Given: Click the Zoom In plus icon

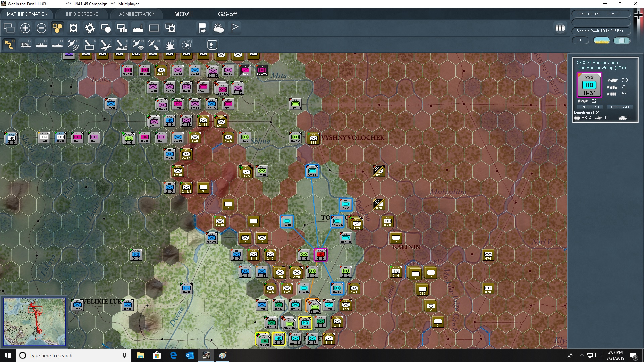Looking at the screenshot, I should 25,28.
